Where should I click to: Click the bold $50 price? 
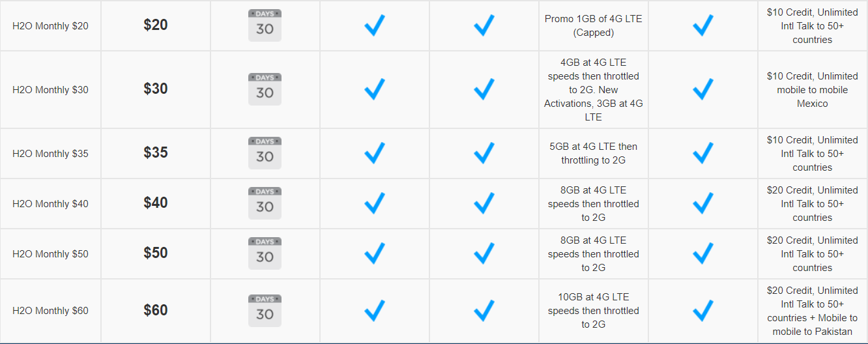[x=156, y=253]
